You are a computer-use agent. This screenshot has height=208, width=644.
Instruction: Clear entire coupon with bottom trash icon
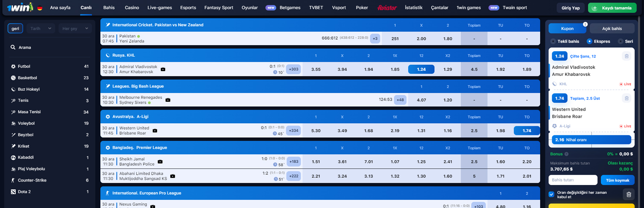click(629, 194)
